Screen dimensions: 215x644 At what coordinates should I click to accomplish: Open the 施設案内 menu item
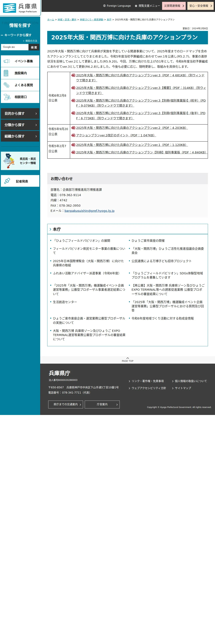coord(20,73)
